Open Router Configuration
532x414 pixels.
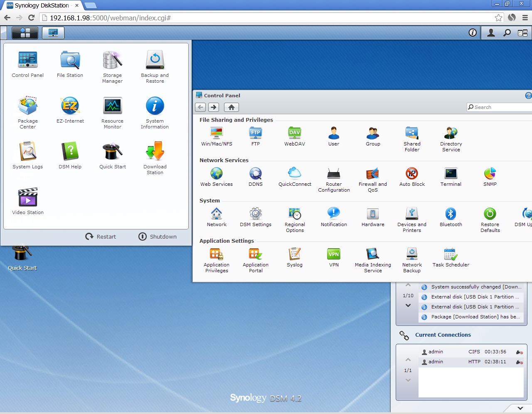(x=334, y=180)
